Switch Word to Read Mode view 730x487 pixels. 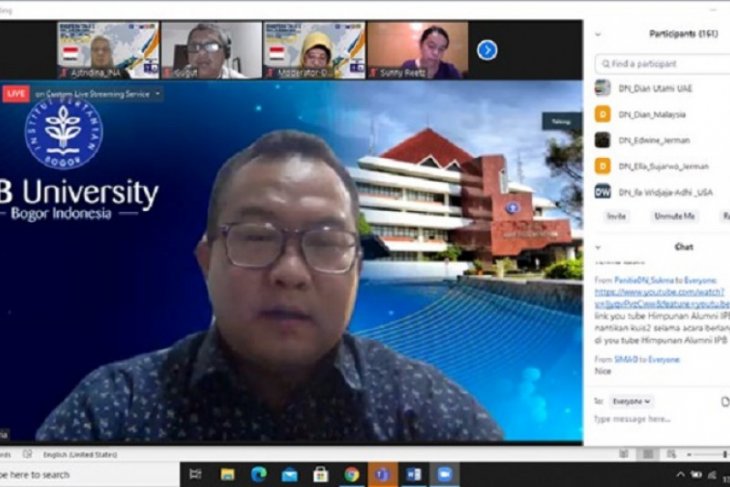pos(623,454)
